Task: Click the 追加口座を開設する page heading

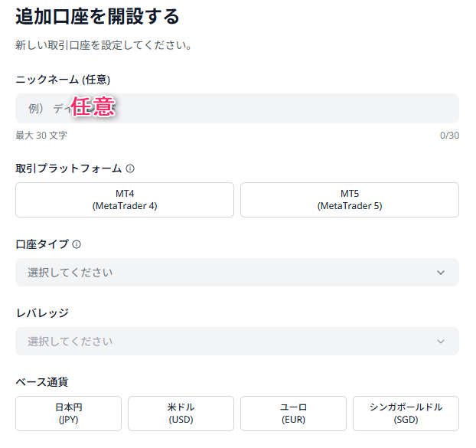Action: click(x=97, y=16)
